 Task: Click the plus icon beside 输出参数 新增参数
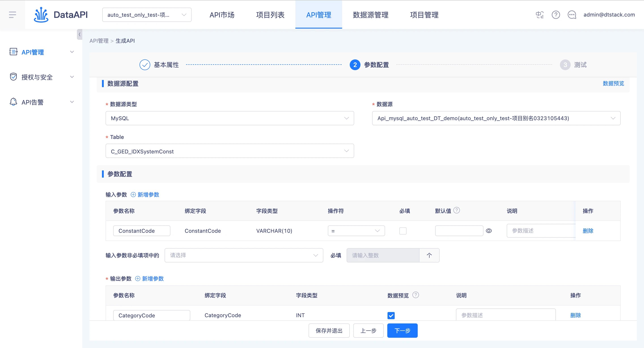point(138,279)
